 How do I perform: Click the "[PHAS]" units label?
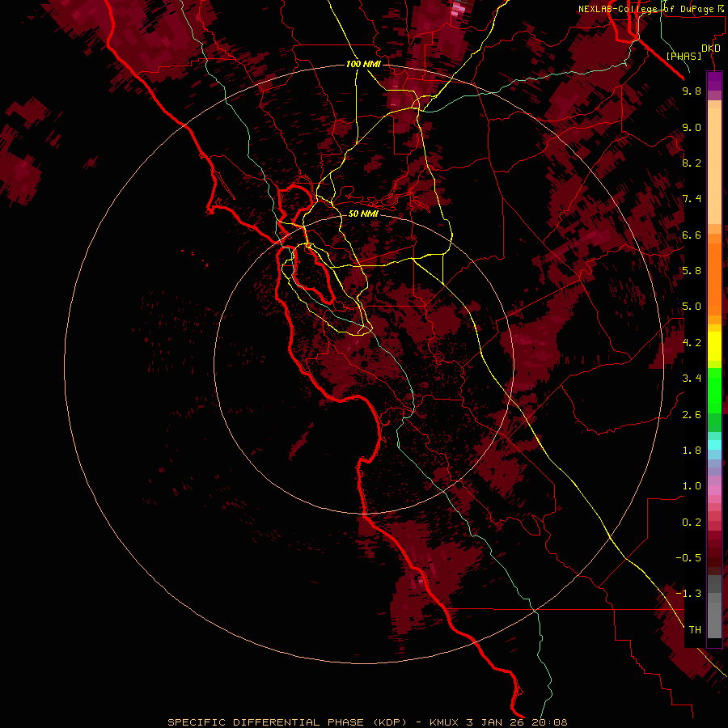684,56
